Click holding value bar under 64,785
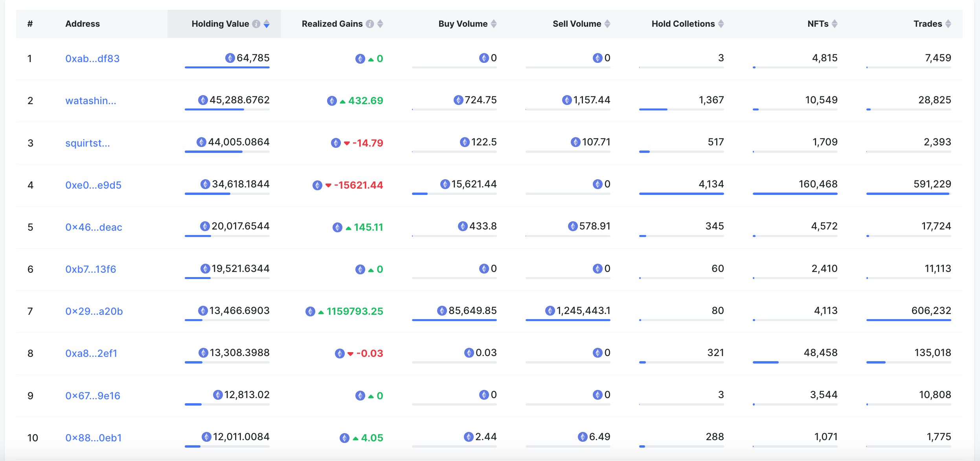Viewport: 980px width, 461px height. pos(227,68)
